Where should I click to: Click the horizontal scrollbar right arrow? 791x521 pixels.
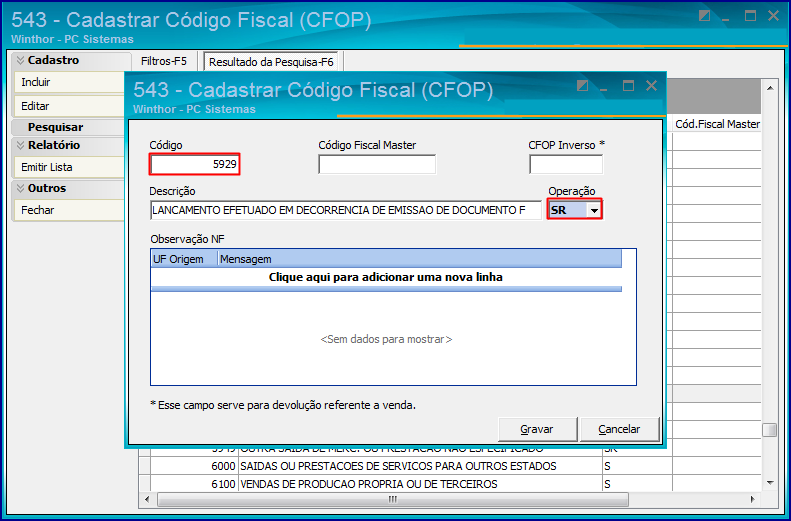coord(753,499)
